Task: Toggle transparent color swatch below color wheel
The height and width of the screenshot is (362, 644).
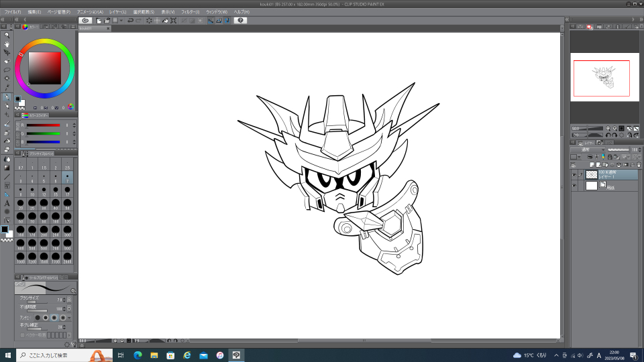Action: click(19, 108)
